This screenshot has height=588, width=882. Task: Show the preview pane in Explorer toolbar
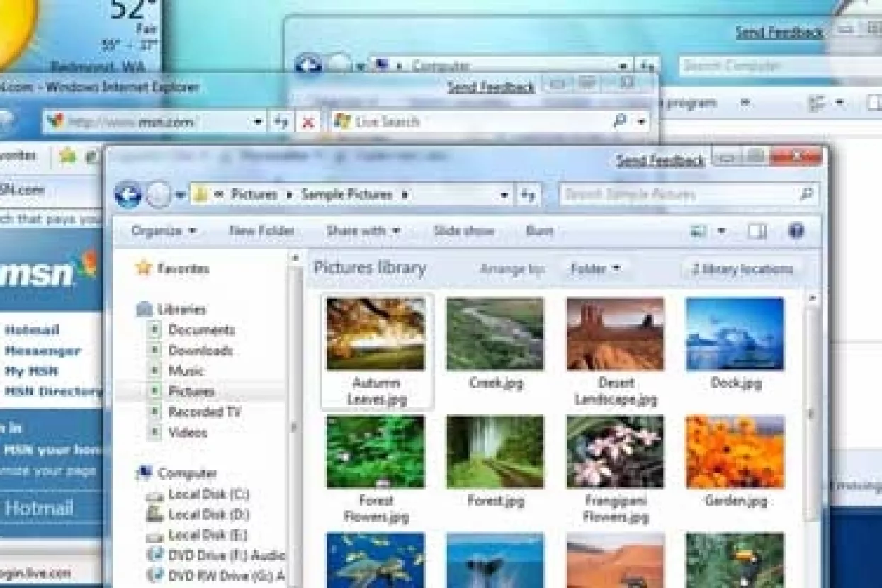757,232
